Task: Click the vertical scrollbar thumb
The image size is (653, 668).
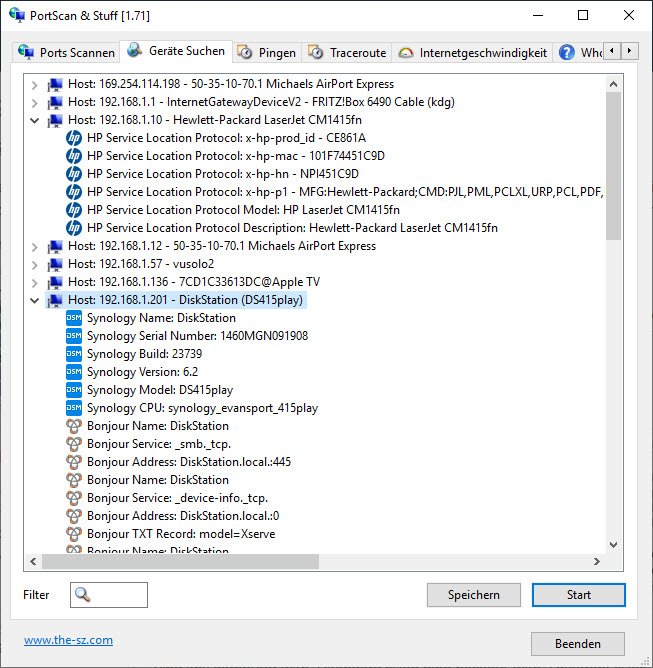Action: (x=613, y=166)
